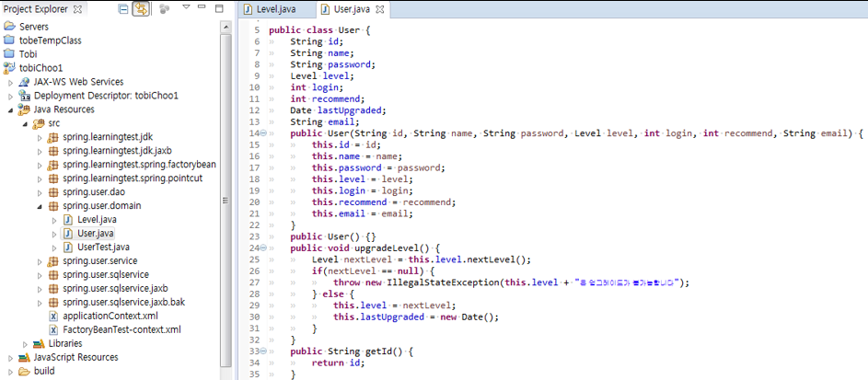The image size is (868, 380).
Task: Maximize the Project Explorer panel
Action: [x=219, y=7]
